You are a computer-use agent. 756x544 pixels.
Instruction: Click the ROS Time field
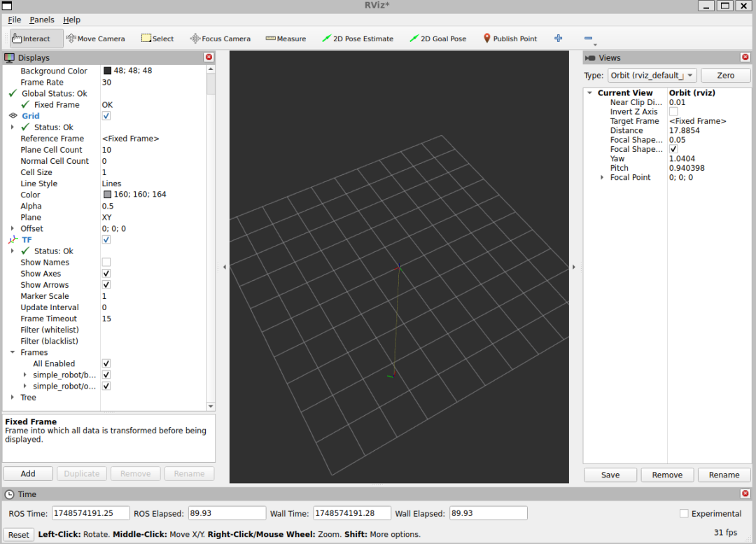pyautogui.click(x=90, y=513)
